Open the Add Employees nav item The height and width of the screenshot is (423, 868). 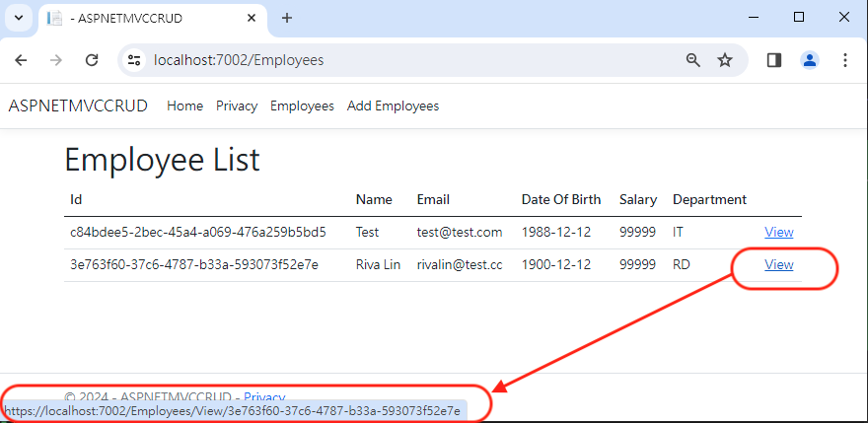pyautogui.click(x=393, y=106)
